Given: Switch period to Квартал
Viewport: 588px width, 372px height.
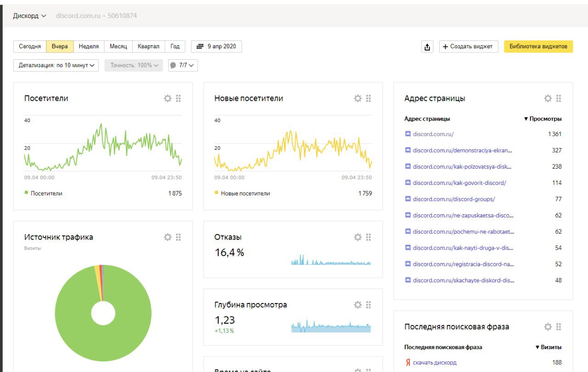Looking at the screenshot, I should point(148,46).
